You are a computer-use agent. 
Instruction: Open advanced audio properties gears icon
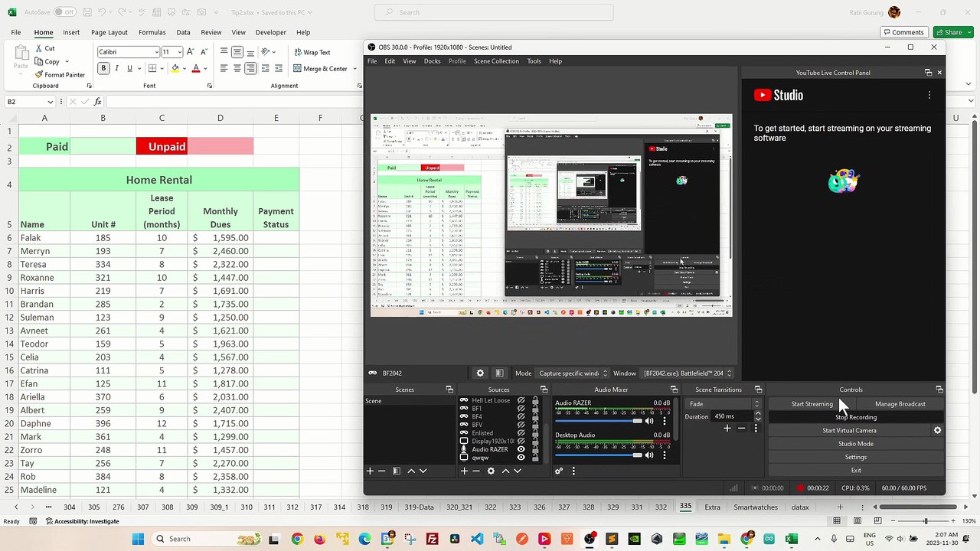(559, 471)
